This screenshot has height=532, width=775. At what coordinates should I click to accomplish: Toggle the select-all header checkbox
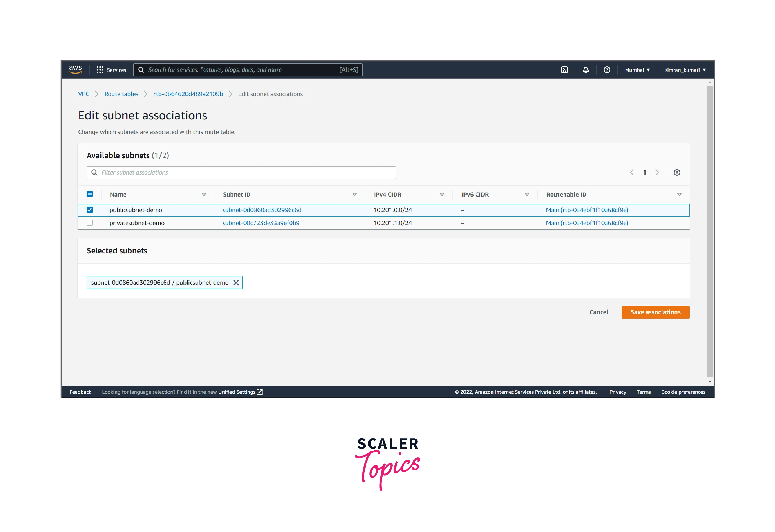click(x=90, y=194)
